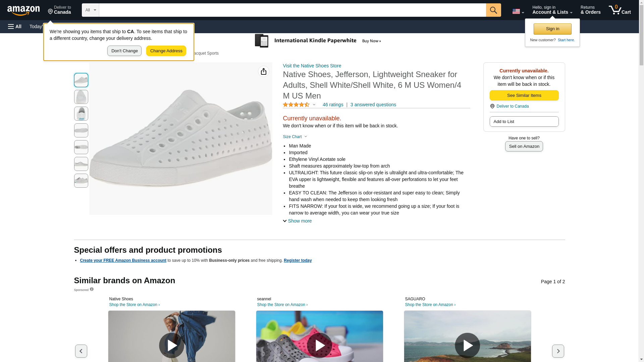Expand the Size Chart
Viewport: 644px width, 362px height.
point(295,137)
